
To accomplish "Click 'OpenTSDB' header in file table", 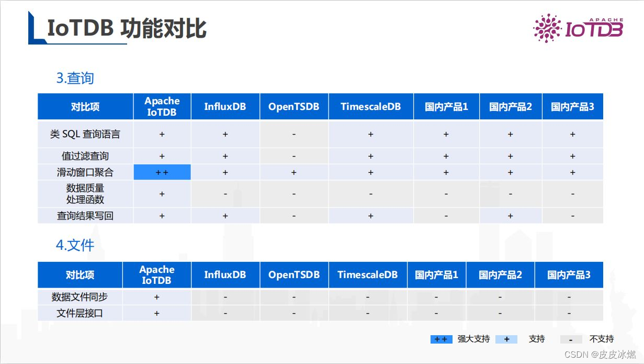I will coord(294,275).
